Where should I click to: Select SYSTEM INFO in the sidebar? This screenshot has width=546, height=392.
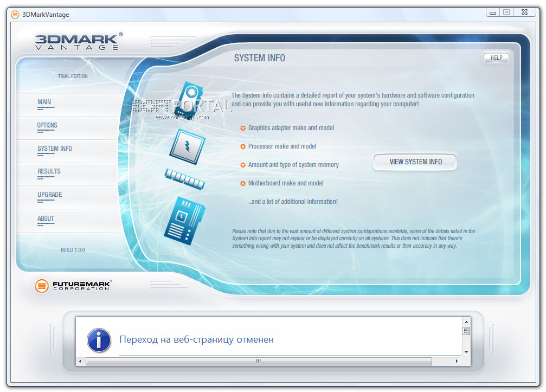click(55, 149)
